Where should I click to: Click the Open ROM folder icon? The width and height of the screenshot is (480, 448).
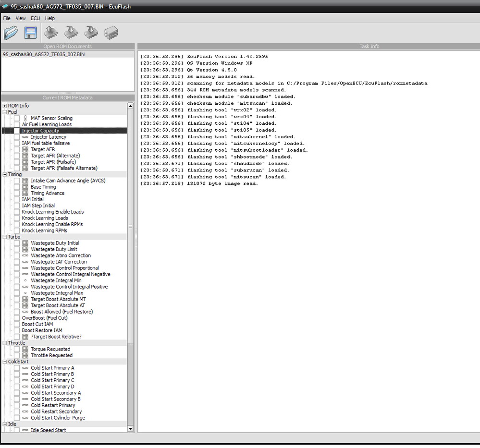click(x=10, y=33)
